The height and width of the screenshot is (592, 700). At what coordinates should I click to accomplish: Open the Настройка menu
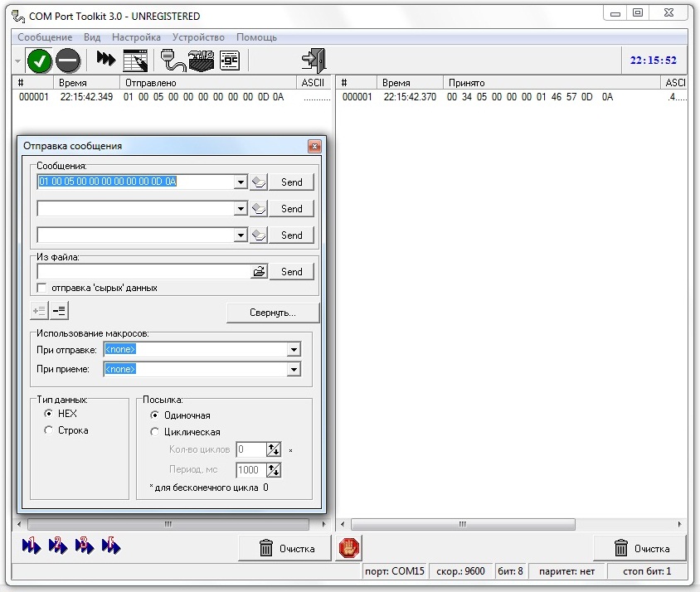point(136,37)
